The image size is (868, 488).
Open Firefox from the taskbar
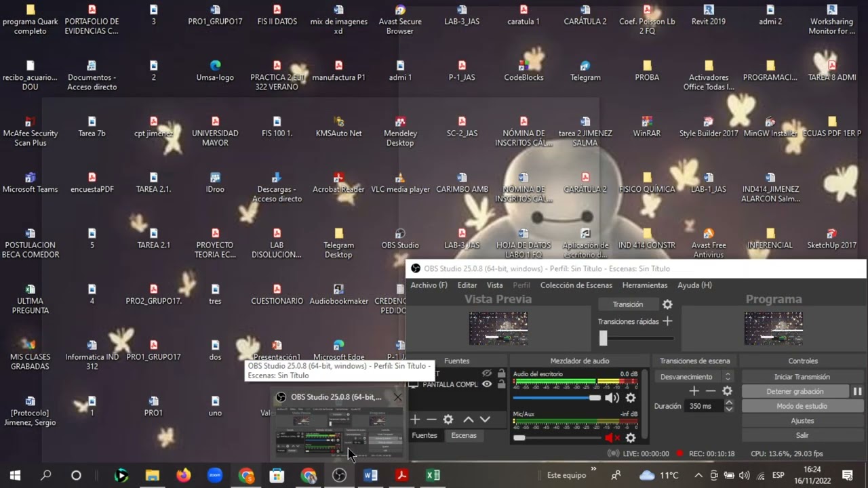tap(184, 475)
